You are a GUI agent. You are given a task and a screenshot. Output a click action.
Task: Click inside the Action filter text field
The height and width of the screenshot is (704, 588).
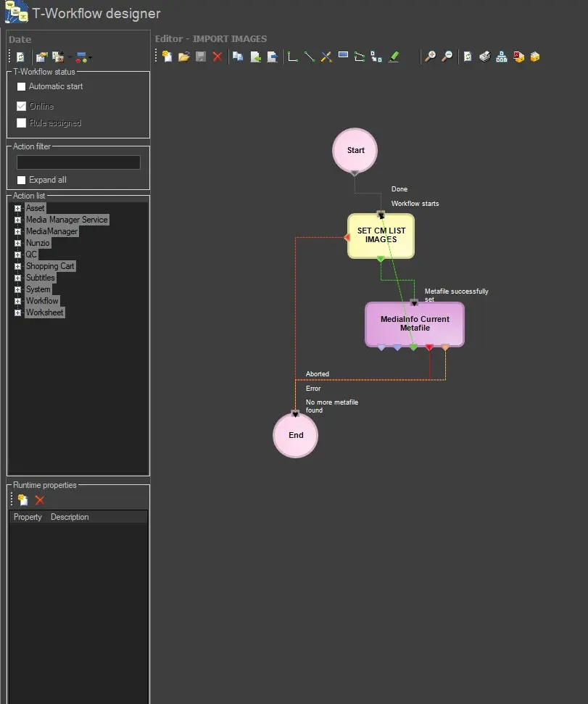click(78, 162)
